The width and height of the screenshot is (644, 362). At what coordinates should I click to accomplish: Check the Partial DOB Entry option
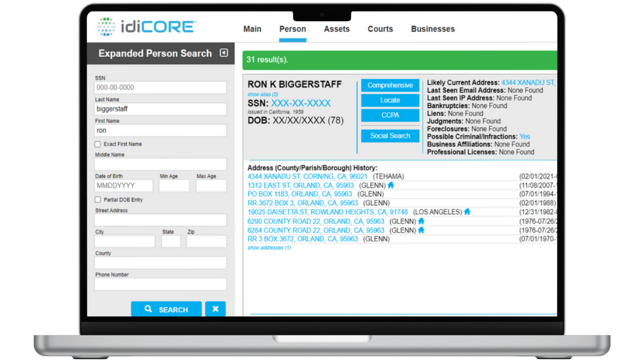[97, 200]
